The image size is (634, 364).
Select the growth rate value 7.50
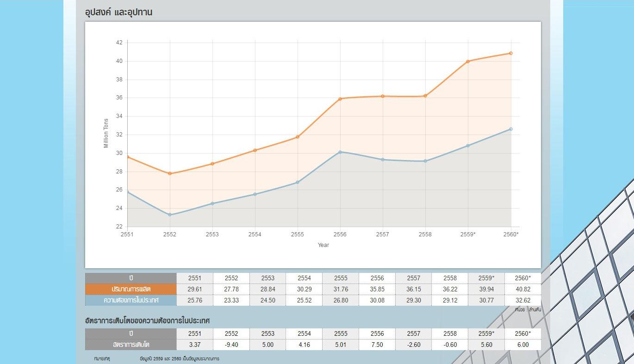(x=377, y=345)
